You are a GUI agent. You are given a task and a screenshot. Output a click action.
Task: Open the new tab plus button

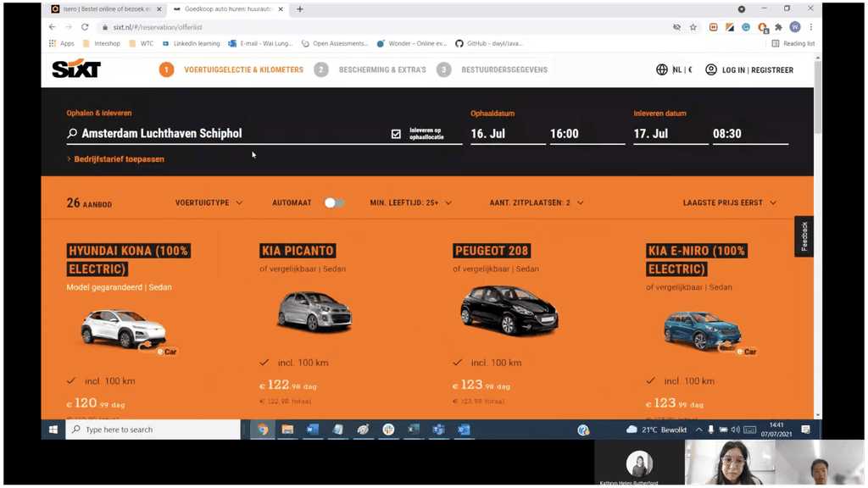tap(300, 8)
